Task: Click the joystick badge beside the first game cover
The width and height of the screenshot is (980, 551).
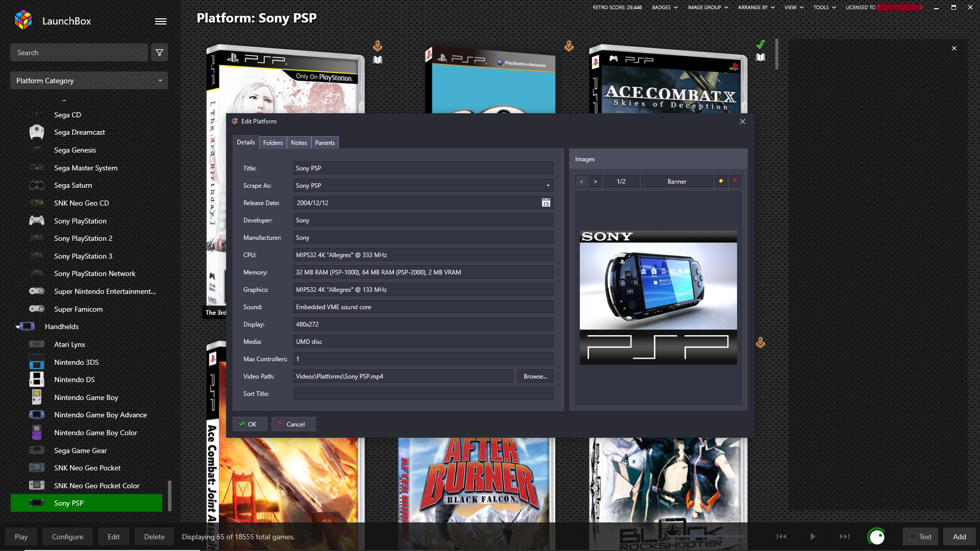Action: pos(377,46)
